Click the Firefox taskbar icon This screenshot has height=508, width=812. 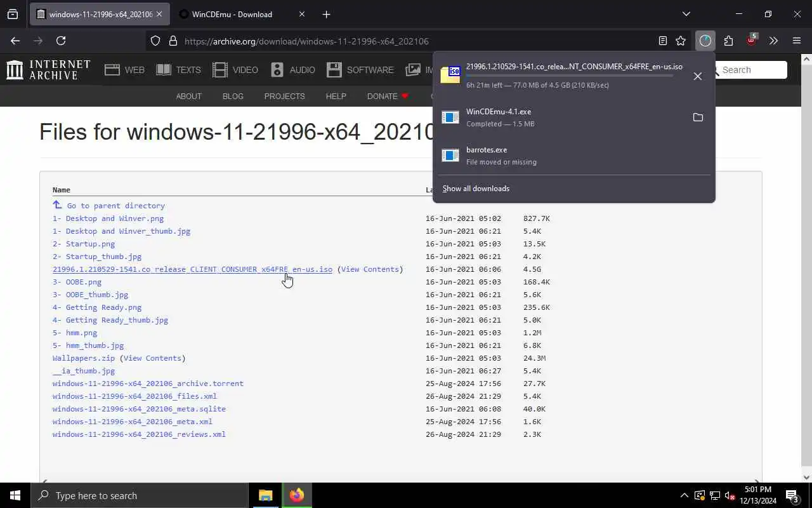click(x=297, y=495)
